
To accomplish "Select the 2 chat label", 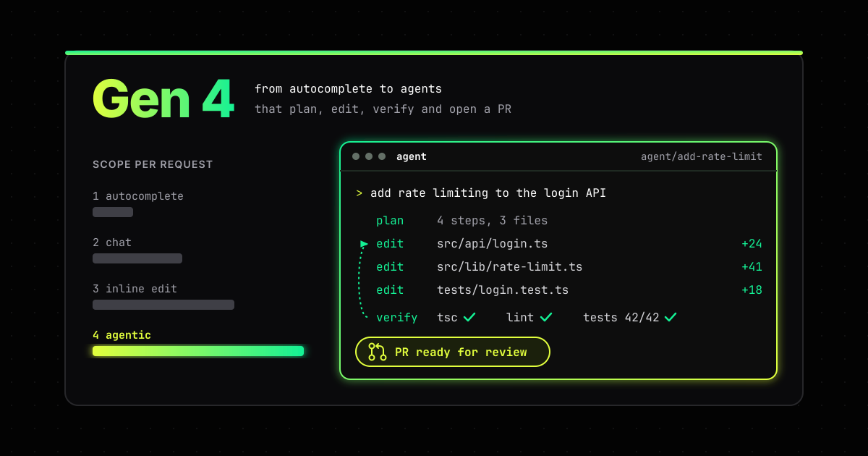I will [112, 242].
